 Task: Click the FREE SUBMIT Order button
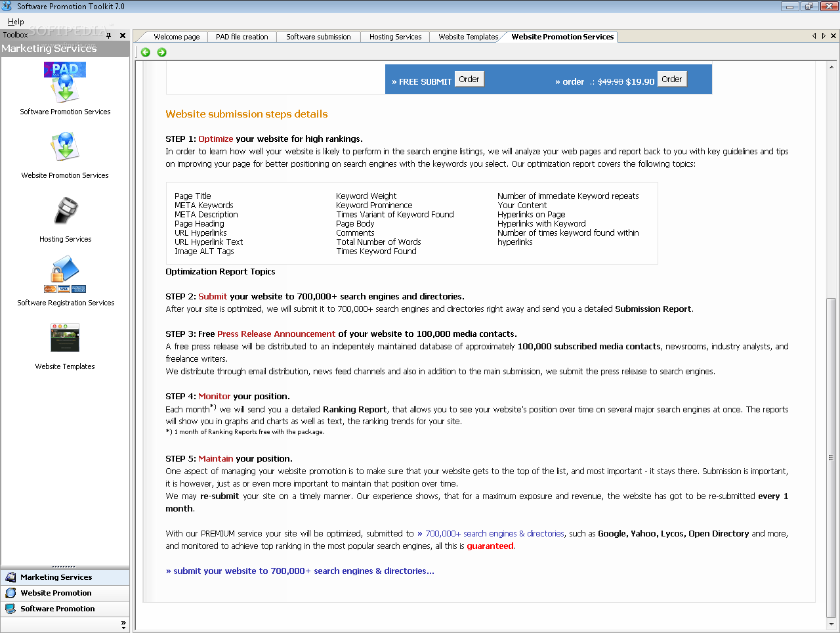pos(469,79)
